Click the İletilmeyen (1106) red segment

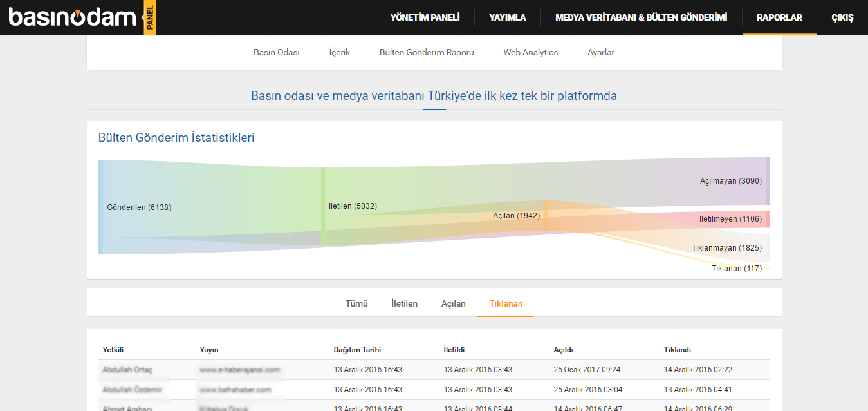[767, 219]
